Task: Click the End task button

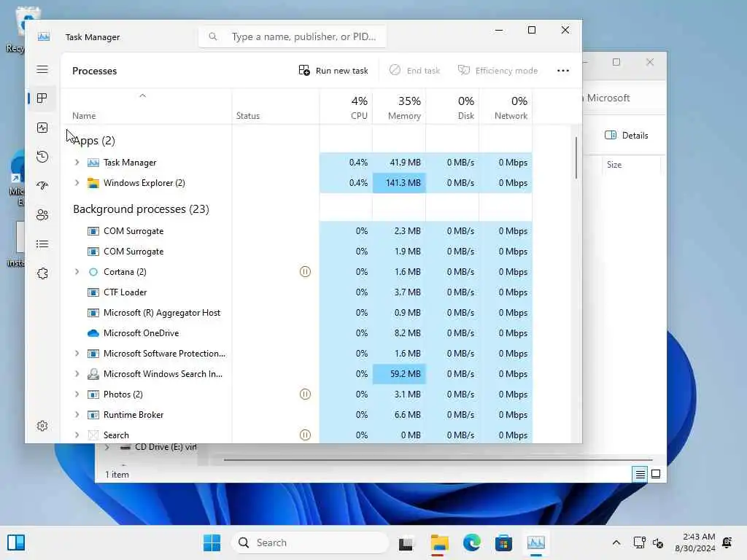Action: [x=414, y=71]
